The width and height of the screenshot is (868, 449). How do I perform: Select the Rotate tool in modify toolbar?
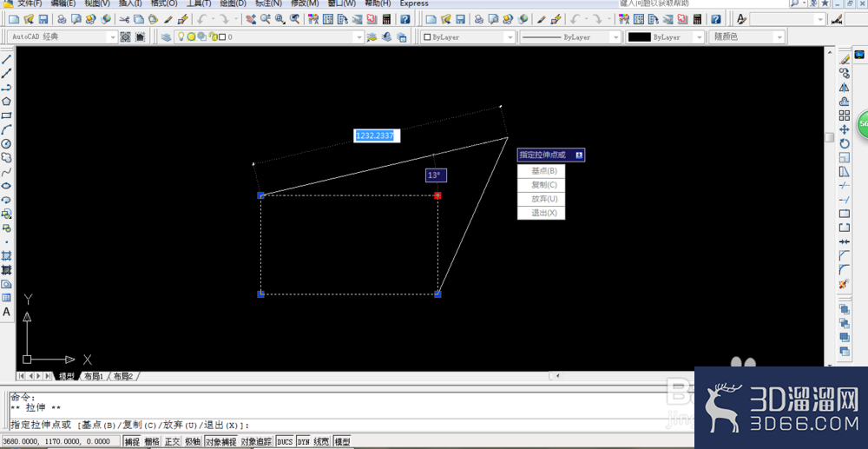(845, 143)
